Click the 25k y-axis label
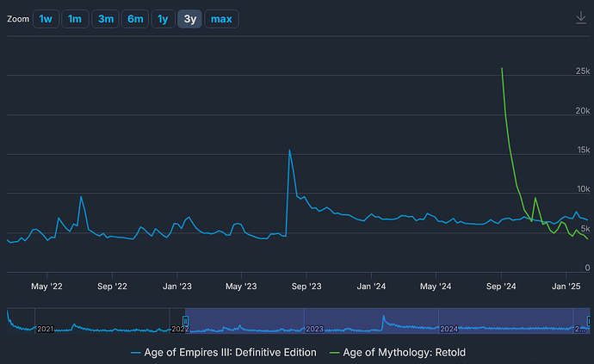 pyautogui.click(x=583, y=71)
